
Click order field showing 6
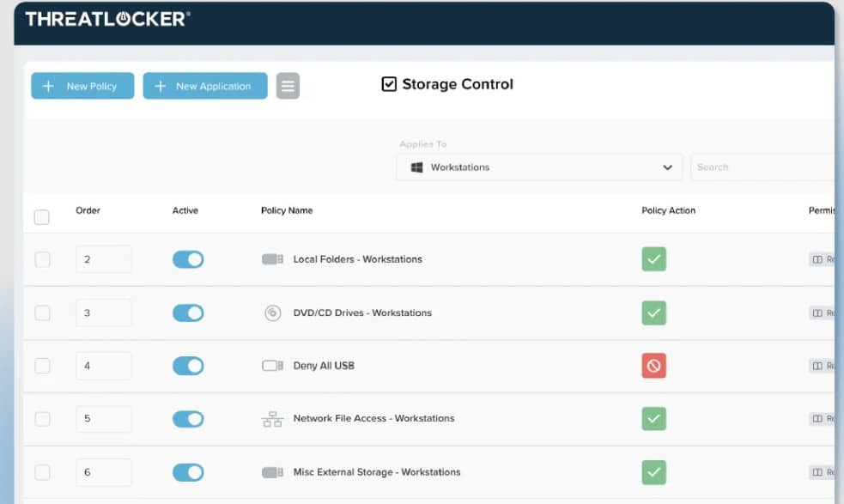tap(103, 472)
